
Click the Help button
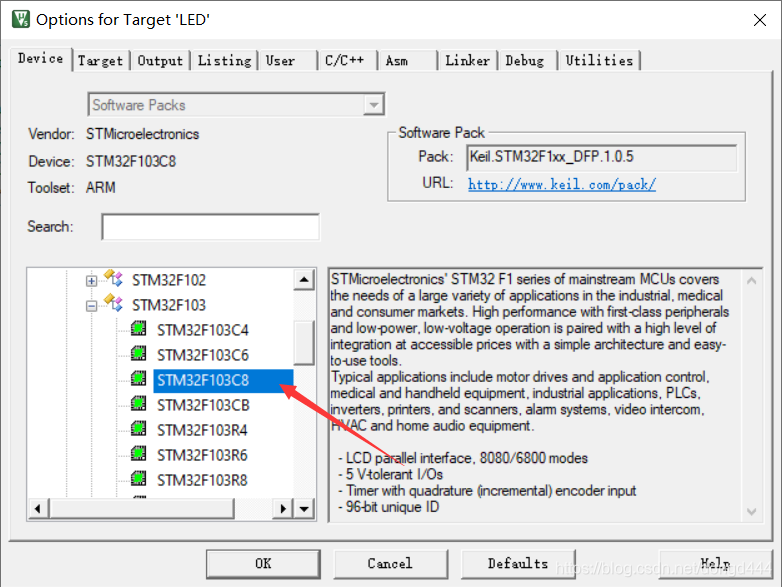point(716,564)
